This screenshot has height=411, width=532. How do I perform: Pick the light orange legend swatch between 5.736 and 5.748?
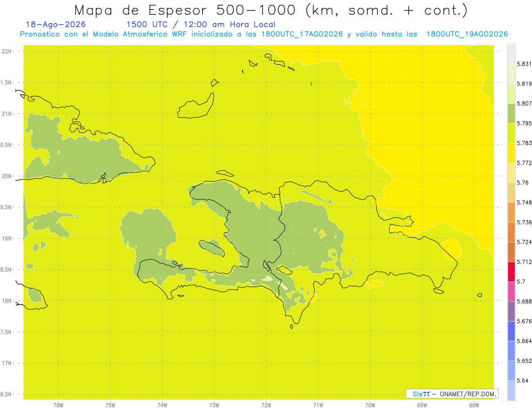coord(511,212)
